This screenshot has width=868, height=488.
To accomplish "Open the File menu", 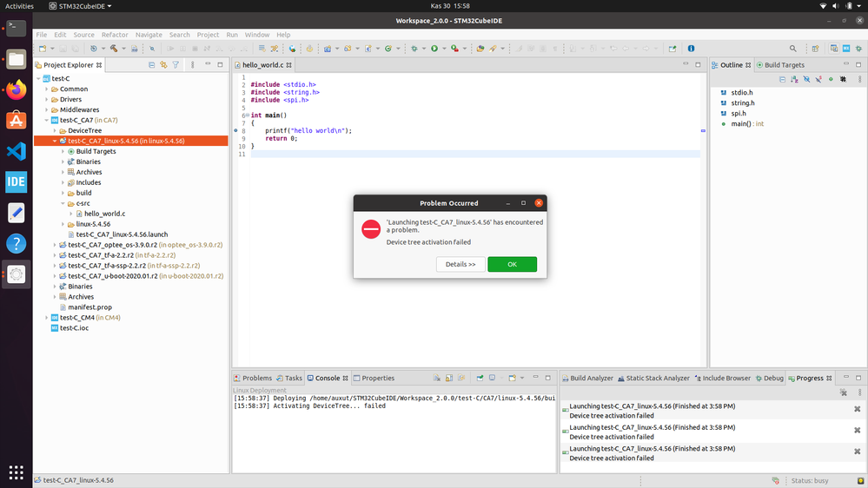I will coord(42,35).
